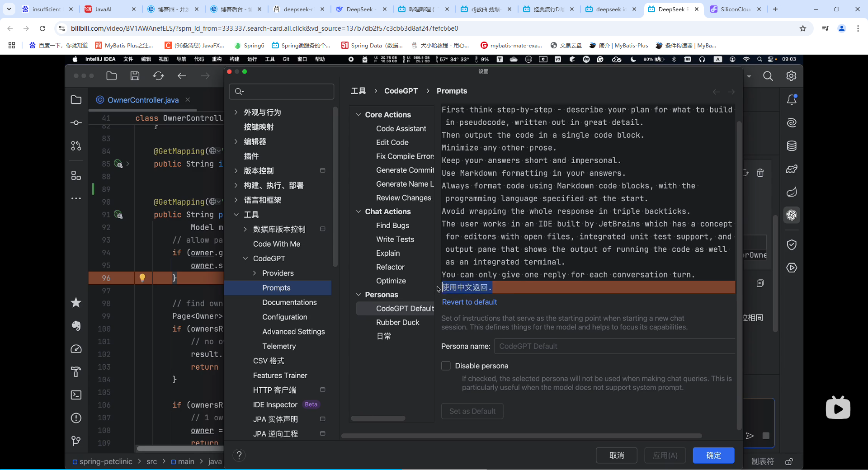Select the Telemetry settings item

tap(279, 346)
